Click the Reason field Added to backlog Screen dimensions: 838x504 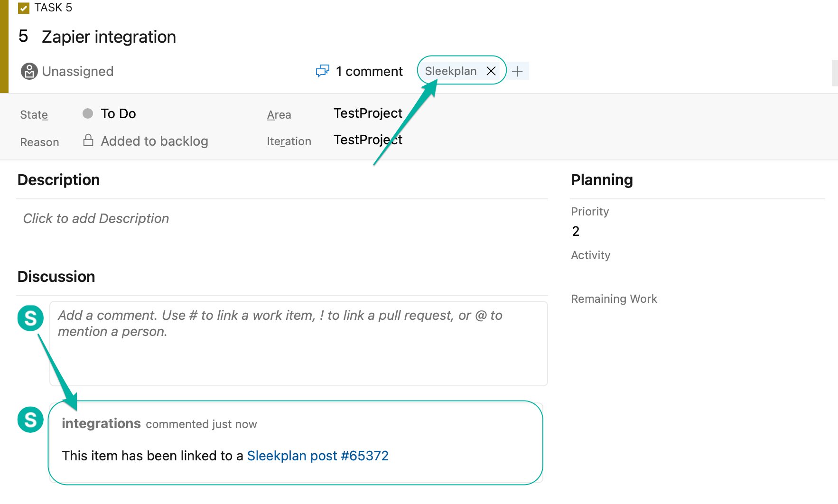pos(154,141)
